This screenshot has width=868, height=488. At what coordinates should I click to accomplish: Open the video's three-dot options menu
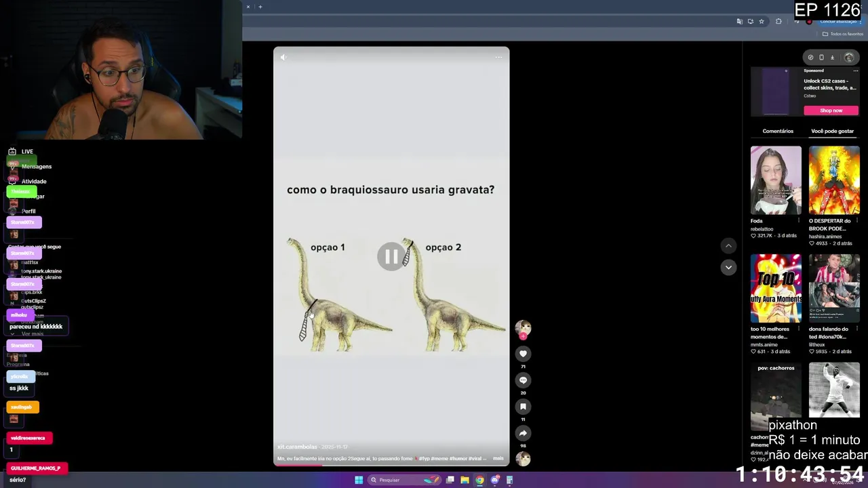click(498, 57)
